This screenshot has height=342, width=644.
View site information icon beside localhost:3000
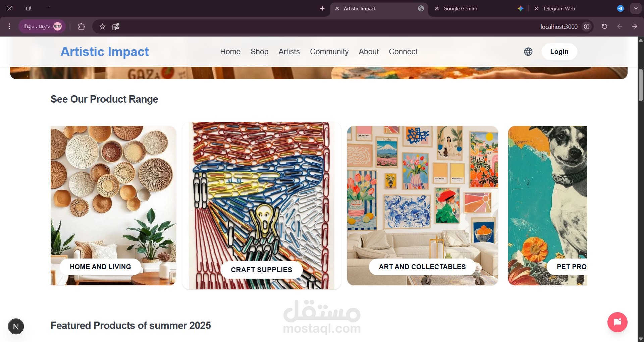(x=587, y=26)
